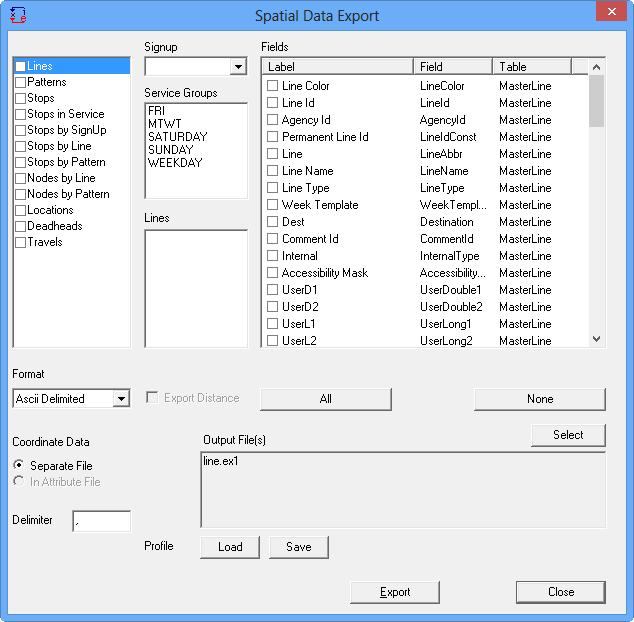Open the Signup dropdown
The image size is (634, 622).
point(239,67)
